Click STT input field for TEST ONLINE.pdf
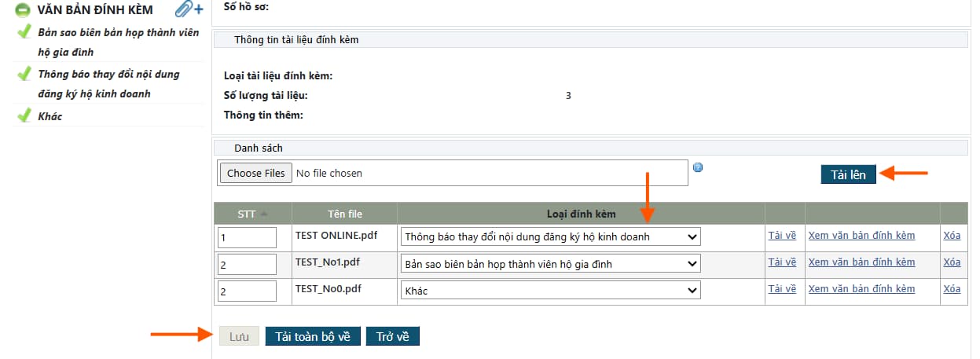Image resolution: width=980 pixels, height=359 pixels. (x=247, y=237)
